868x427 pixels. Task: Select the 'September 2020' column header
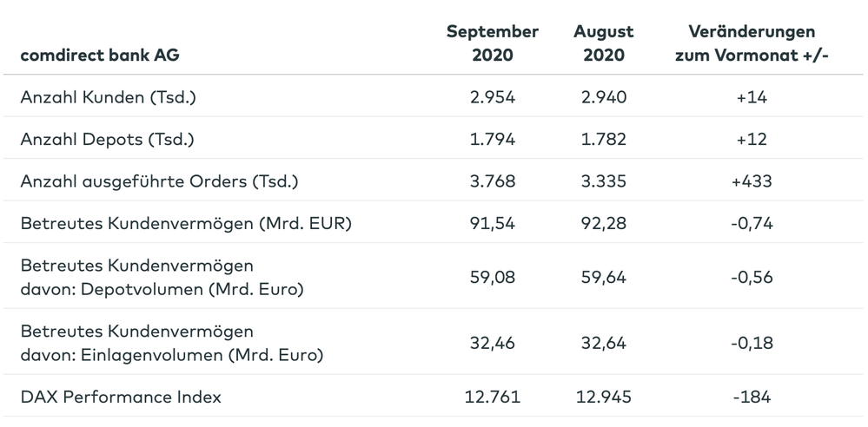(x=493, y=43)
